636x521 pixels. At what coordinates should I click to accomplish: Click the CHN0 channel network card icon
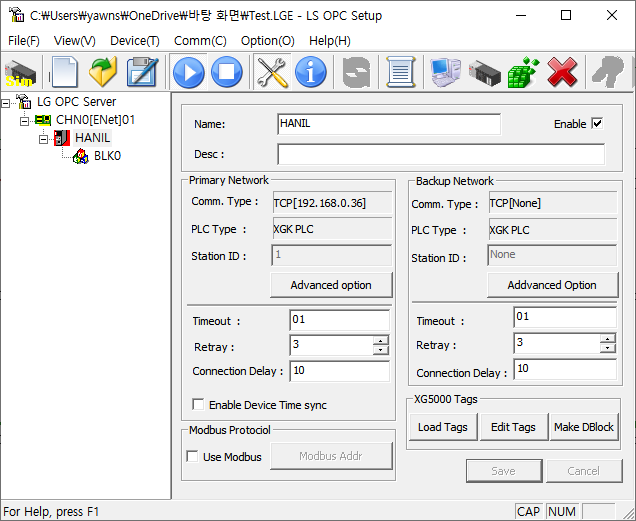[x=43, y=120]
